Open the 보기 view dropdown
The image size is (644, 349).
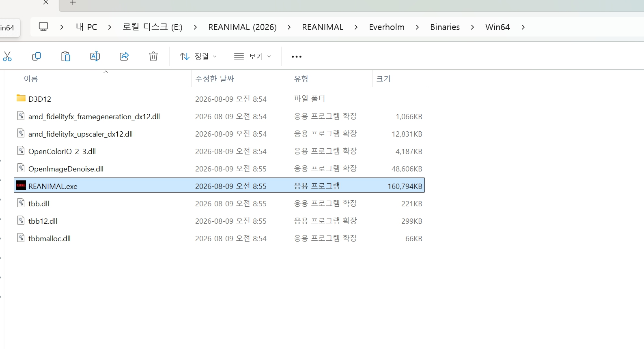coord(252,56)
